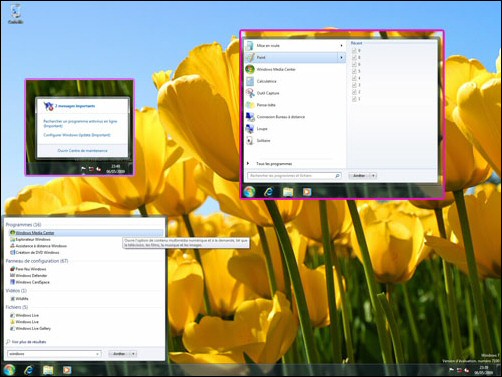Open Windows Media Center in the pinned Start list

pyautogui.click(x=295, y=69)
